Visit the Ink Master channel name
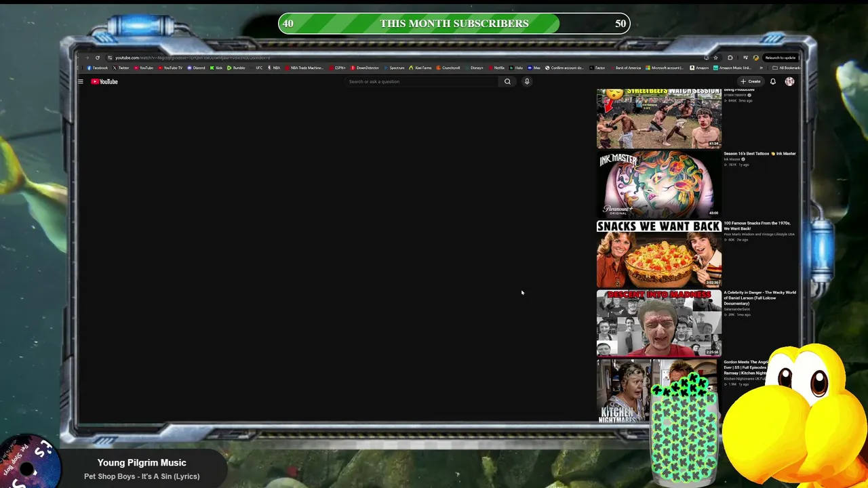Screen dimensions: 868x488 coord(732,159)
